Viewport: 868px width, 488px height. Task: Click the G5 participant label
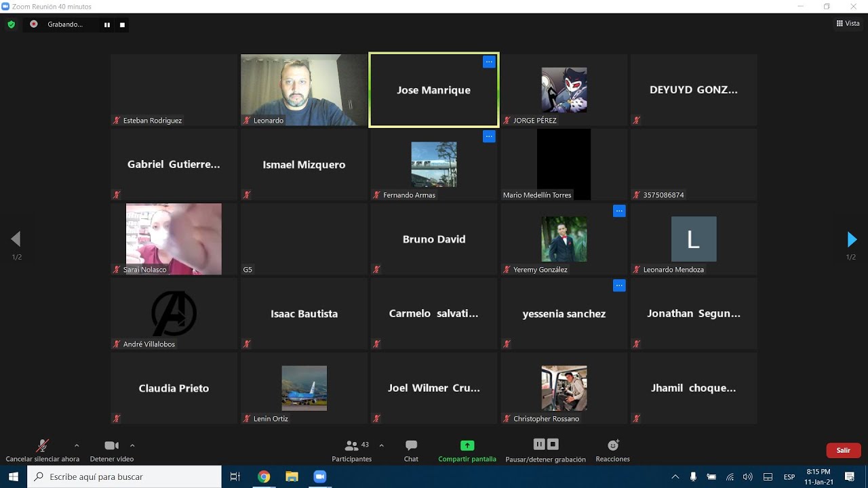(x=248, y=270)
